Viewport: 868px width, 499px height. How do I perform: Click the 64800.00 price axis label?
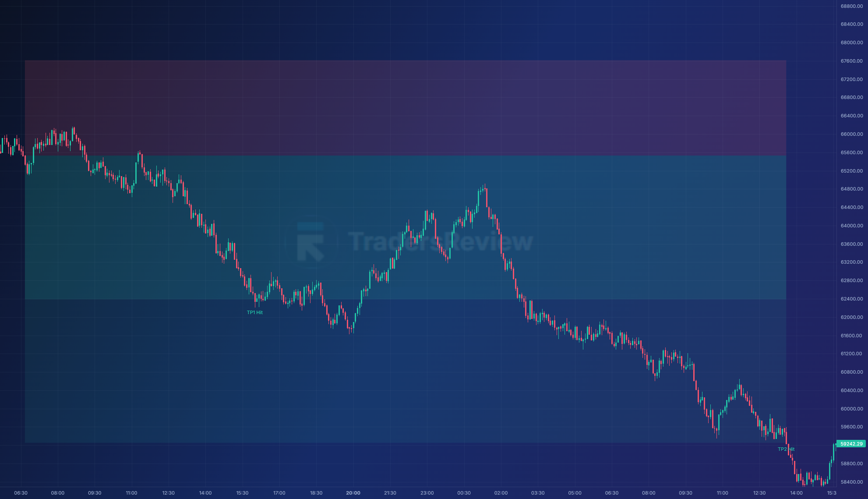coord(852,189)
